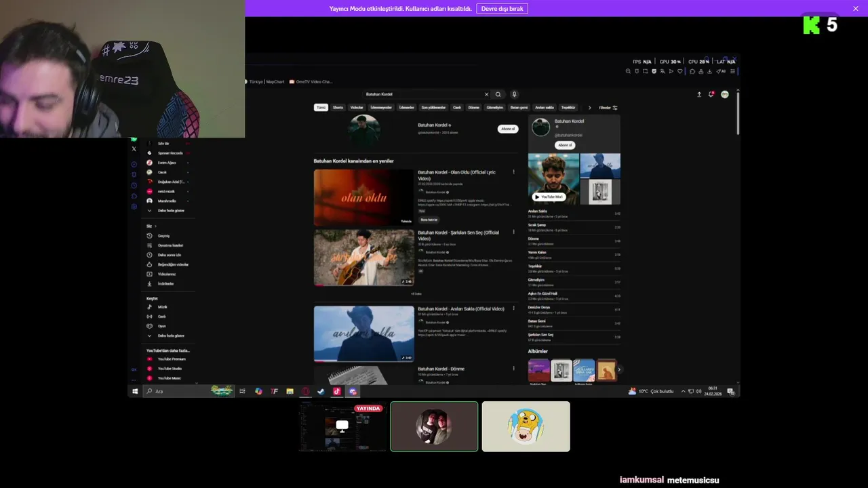The width and height of the screenshot is (868, 488).
Task: Select the Son yüklenenler filter chip
Action: pos(433,108)
